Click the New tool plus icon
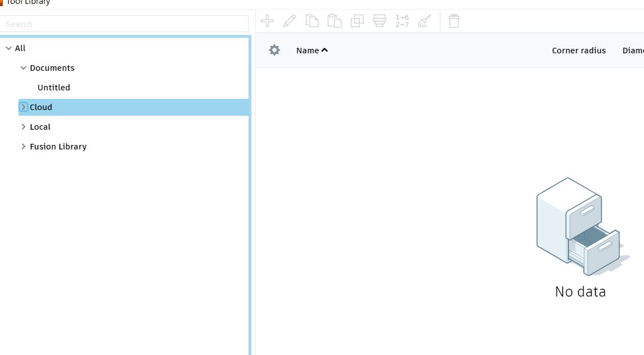 tap(267, 21)
